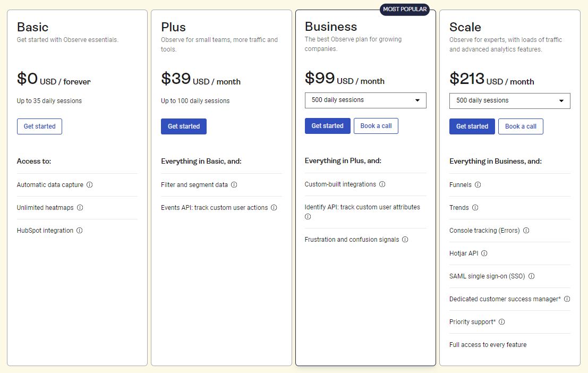The width and height of the screenshot is (588, 373).
Task: Click the Hotjar API info icon
Action: click(x=483, y=253)
